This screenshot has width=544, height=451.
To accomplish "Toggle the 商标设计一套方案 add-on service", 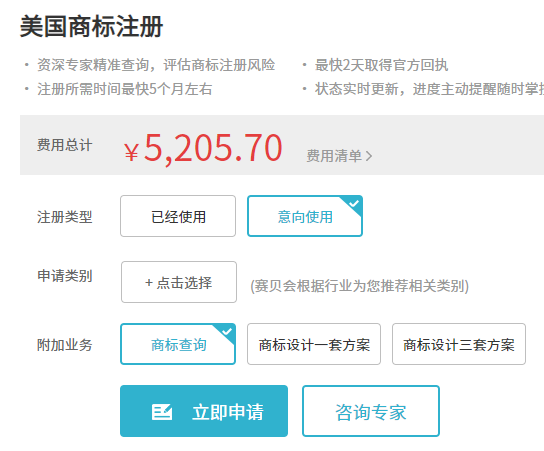I will point(314,344).
